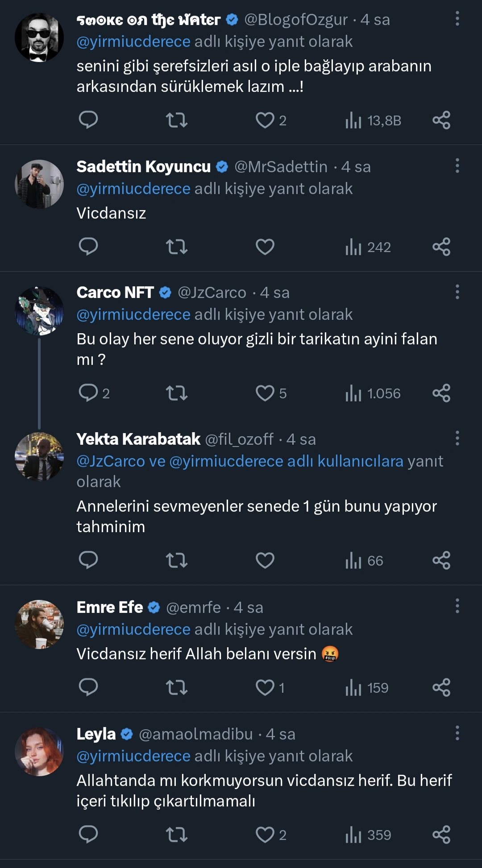Open overflow menu on Leyla's tweet

click(457, 733)
